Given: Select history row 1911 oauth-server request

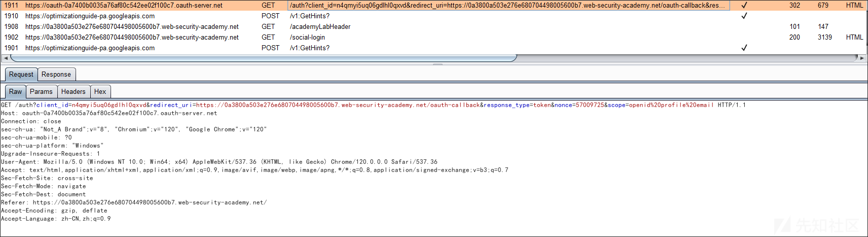Looking at the screenshot, I should (x=433, y=5).
